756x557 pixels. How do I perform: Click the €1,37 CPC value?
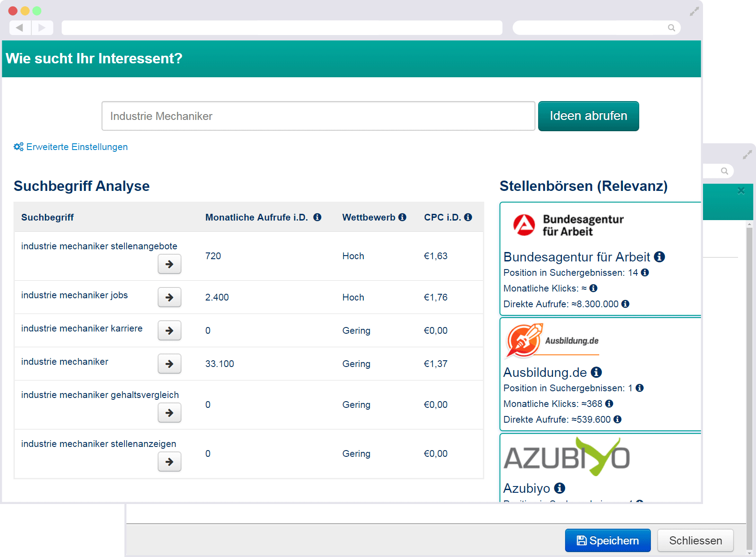(x=436, y=364)
